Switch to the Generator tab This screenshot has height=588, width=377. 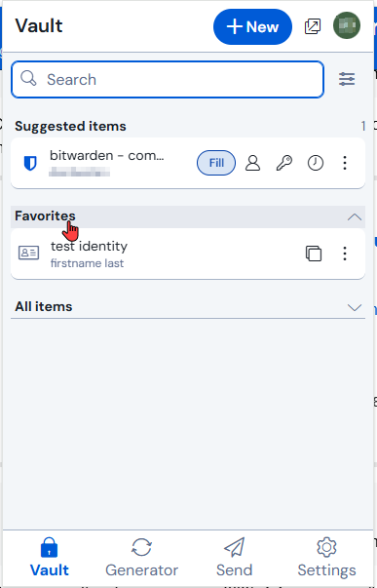pos(141,558)
